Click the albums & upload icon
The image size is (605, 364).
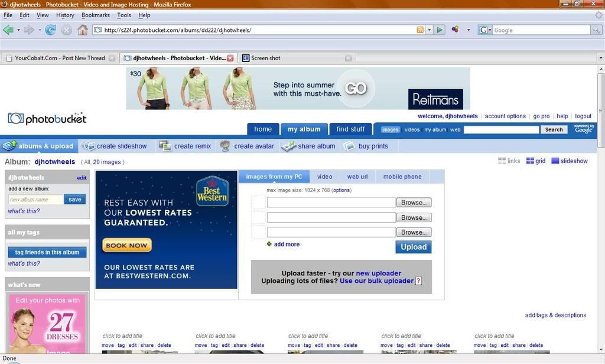(x=9, y=146)
